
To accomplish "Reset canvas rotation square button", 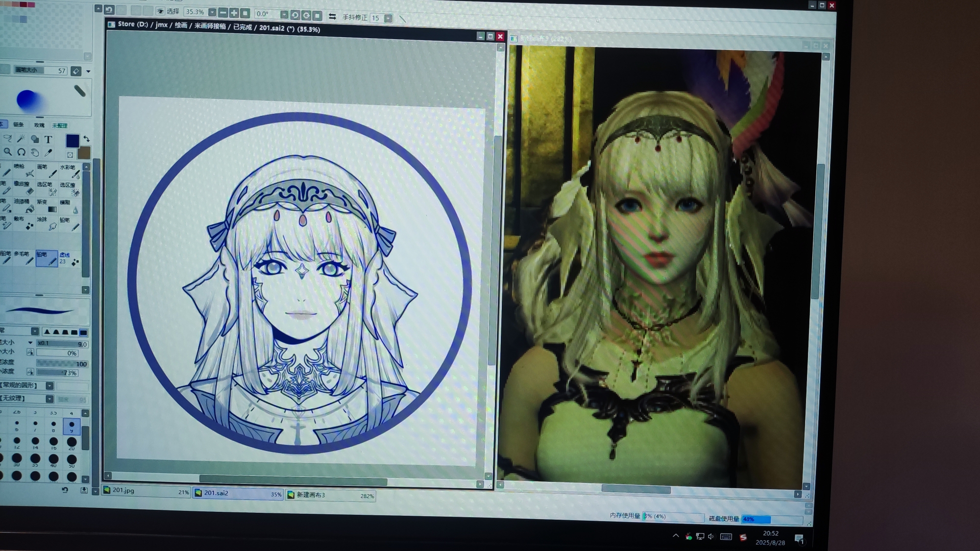I will click(317, 16).
